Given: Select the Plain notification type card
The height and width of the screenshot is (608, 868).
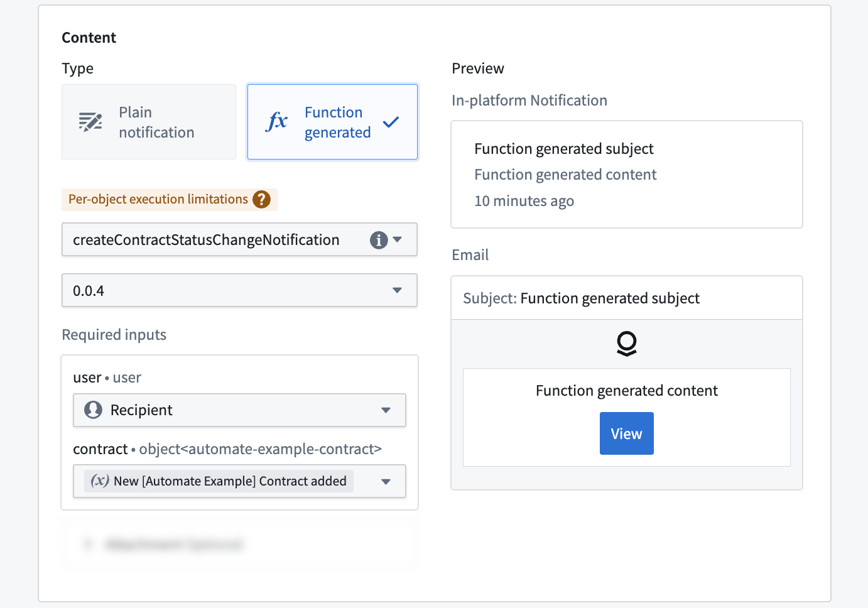Looking at the screenshot, I should click(149, 122).
